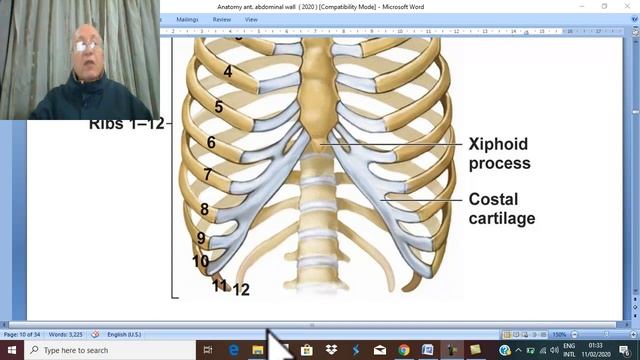Open the Windows Start menu
The height and width of the screenshot is (360, 640).
coord(12,350)
